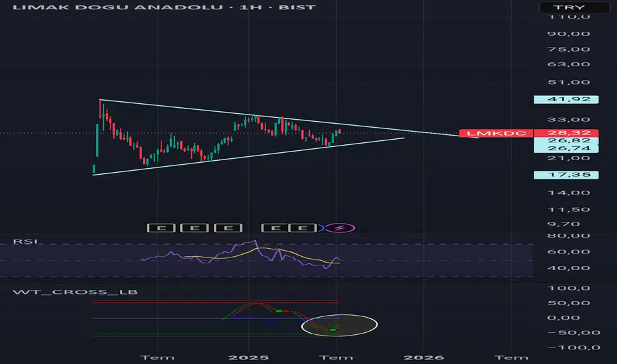
Task: Click the third earnings E marker
Action: click(228, 228)
